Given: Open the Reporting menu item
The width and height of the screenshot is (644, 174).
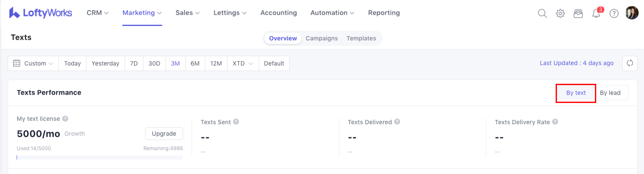Looking at the screenshot, I should tap(384, 13).
